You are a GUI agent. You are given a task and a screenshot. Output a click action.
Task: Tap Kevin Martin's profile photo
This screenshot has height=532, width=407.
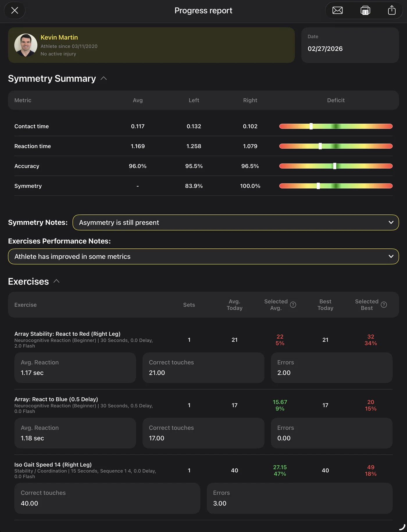[x=26, y=45]
